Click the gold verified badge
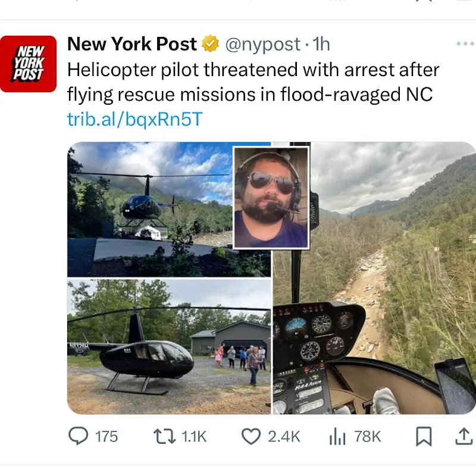Image resolution: width=476 pixels, height=476 pixels. [210, 44]
